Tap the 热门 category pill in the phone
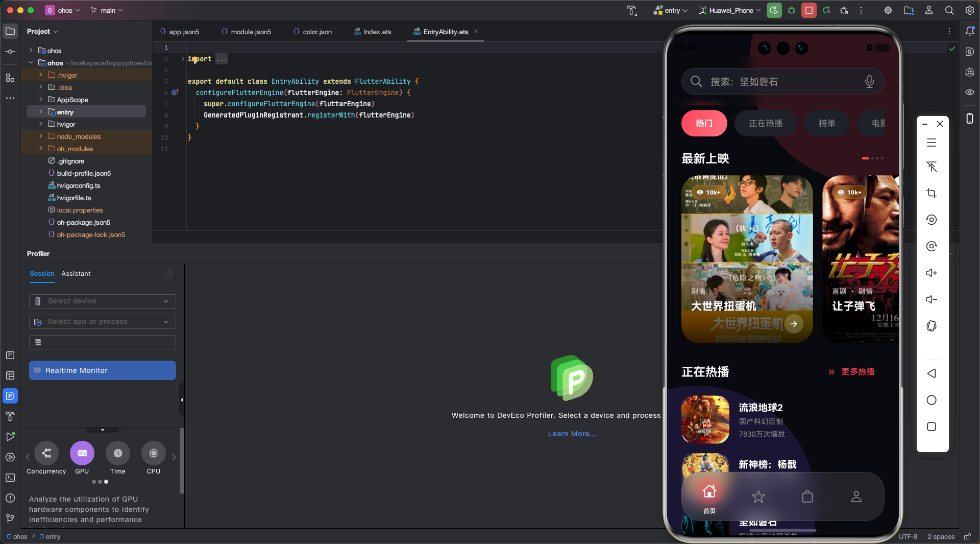The width and height of the screenshot is (980, 544). [x=704, y=123]
